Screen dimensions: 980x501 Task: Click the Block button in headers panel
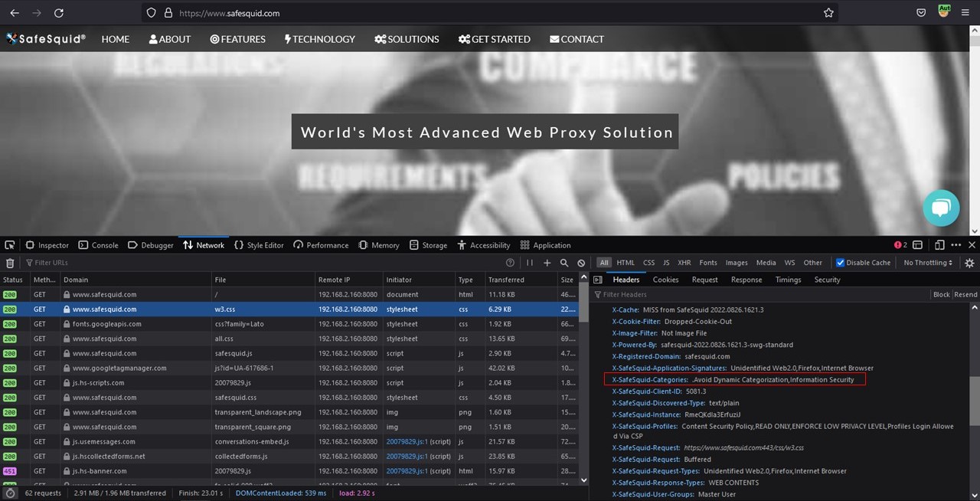click(x=941, y=294)
